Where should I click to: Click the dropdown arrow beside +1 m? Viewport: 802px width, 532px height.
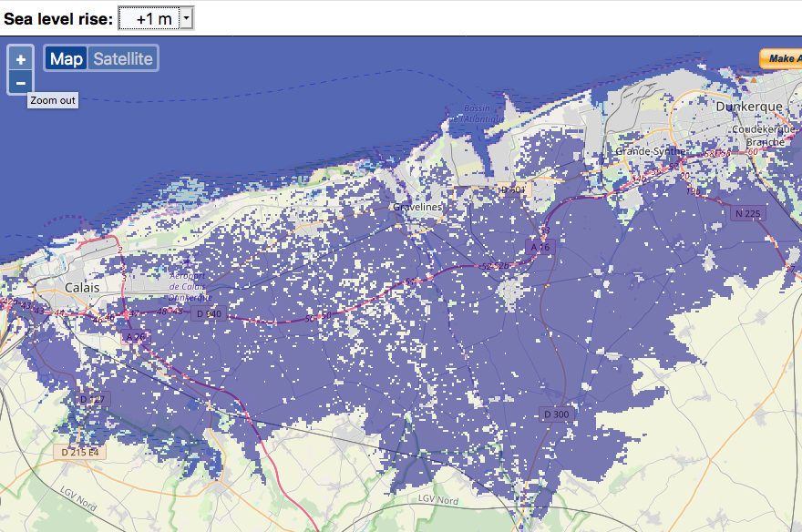click(186, 18)
